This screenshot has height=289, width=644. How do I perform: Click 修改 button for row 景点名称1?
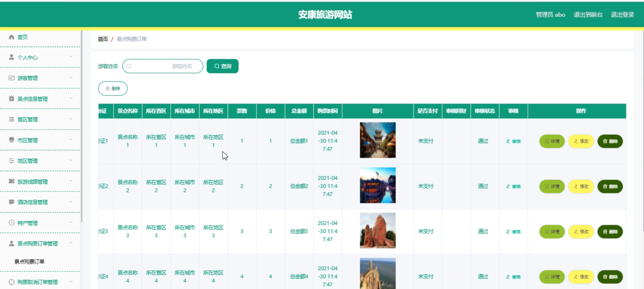[x=581, y=141]
